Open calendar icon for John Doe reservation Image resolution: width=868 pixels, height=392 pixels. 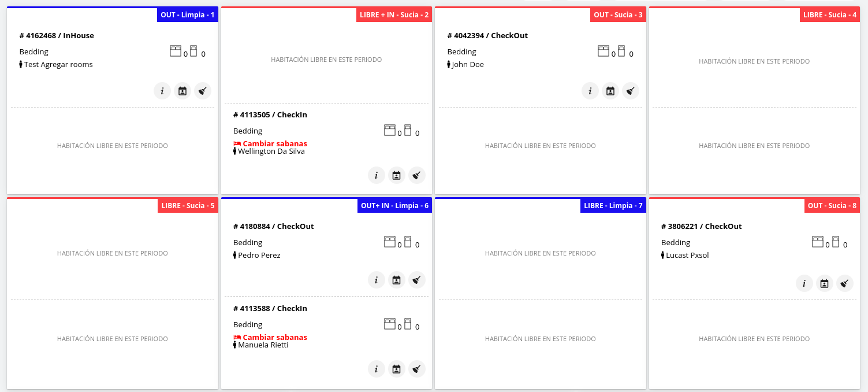coord(610,91)
